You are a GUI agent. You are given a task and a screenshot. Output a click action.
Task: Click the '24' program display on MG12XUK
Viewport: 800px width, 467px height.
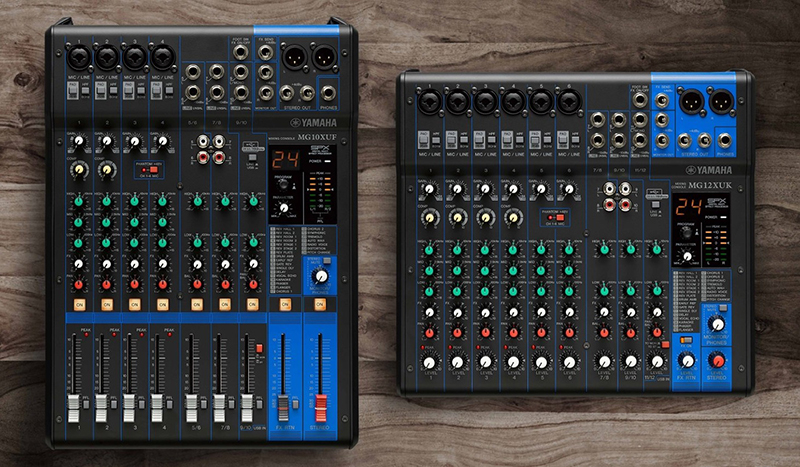pyautogui.click(x=689, y=207)
